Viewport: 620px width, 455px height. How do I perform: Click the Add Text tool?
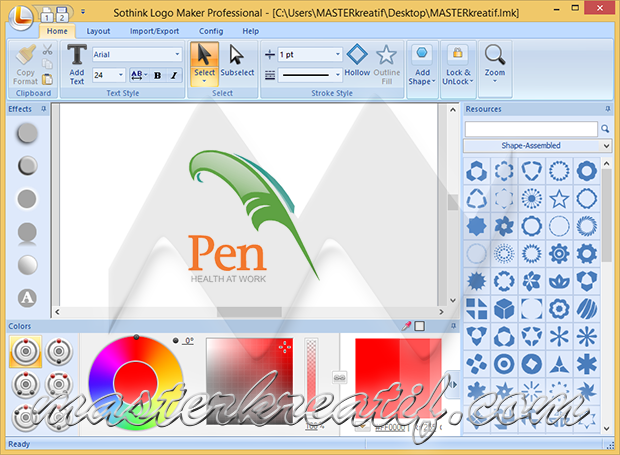click(x=77, y=64)
